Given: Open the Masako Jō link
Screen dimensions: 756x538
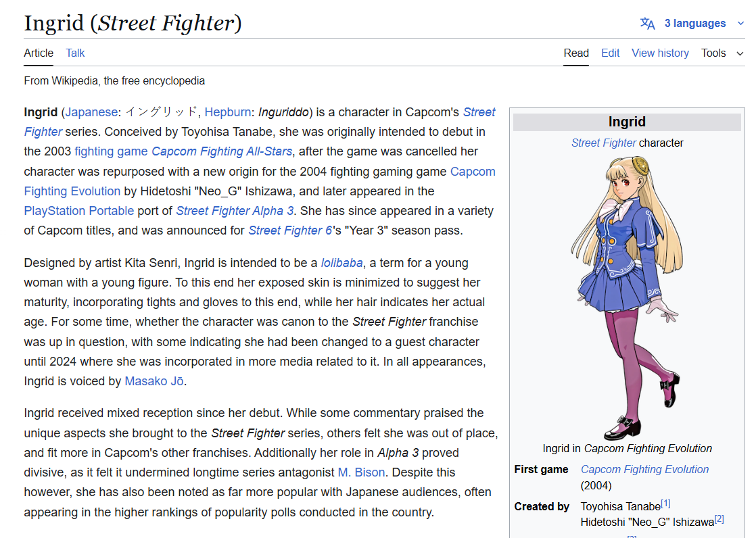Looking at the screenshot, I should 153,381.
